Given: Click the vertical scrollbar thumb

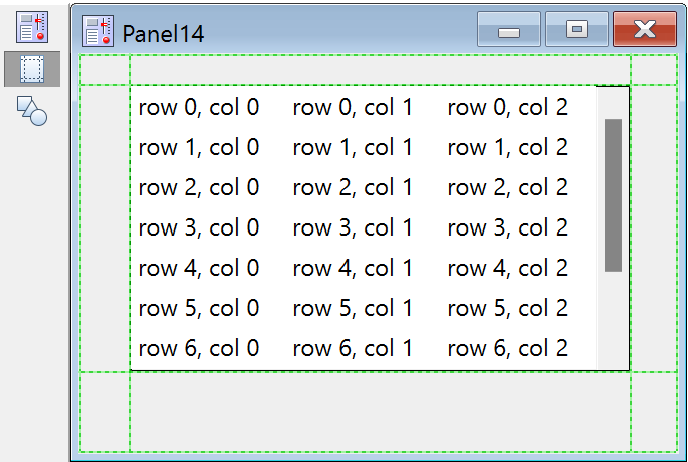Looking at the screenshot, I should (613, 195).
